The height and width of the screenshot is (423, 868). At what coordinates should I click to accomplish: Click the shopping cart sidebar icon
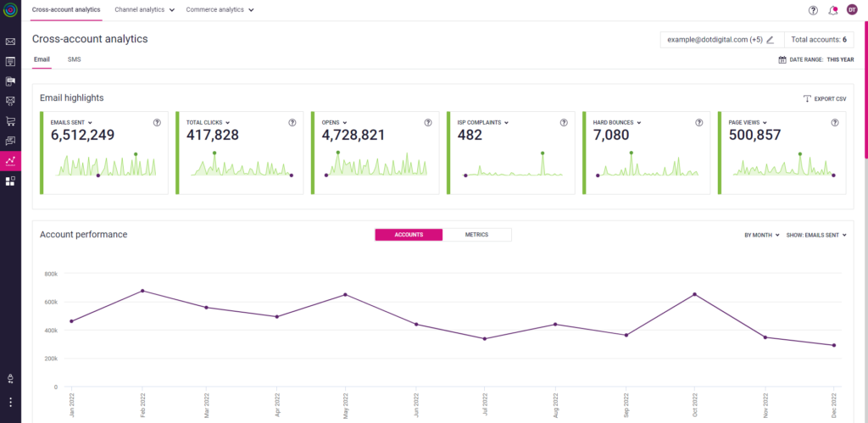point(10,120)
